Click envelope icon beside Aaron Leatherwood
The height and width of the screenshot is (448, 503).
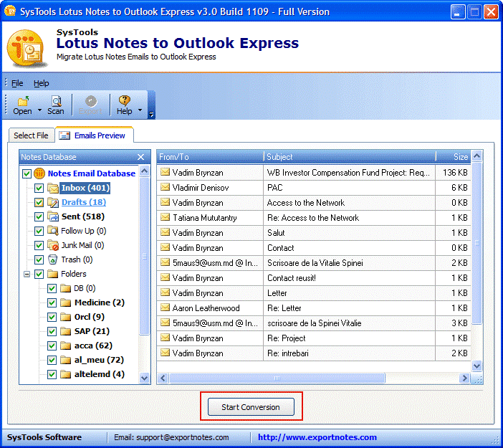(x=165, y=308)
